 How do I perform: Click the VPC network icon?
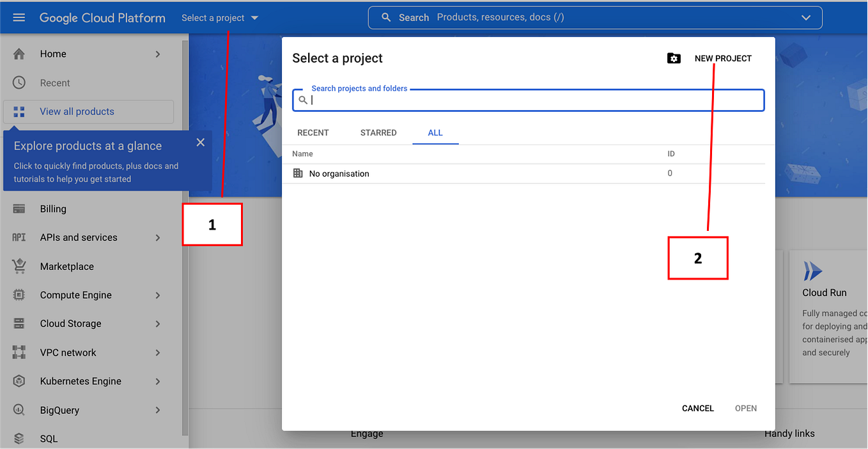19,352
